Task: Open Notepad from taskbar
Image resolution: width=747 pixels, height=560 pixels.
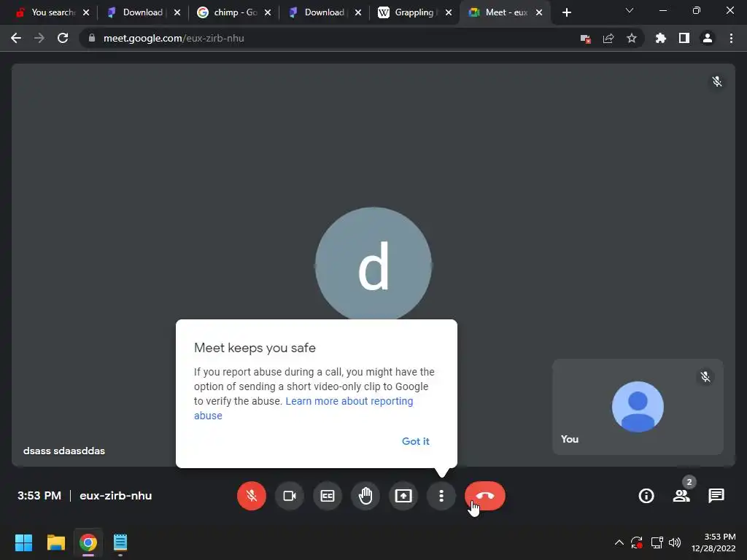Action: point(120,542)
